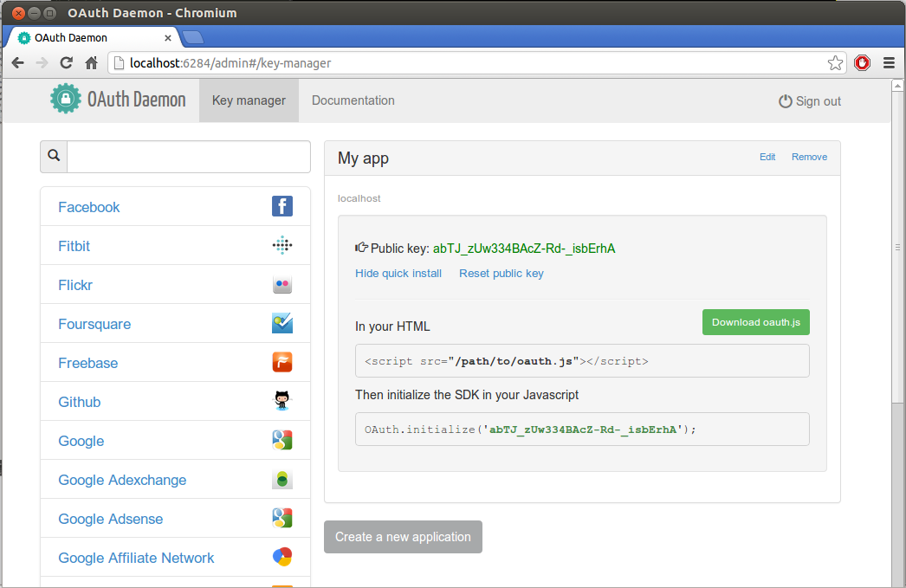Hide quick install section
906x588 pixels.
click(x=398, y=273)
